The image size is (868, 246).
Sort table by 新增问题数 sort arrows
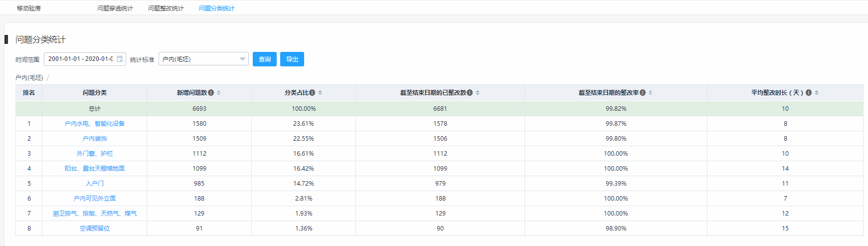point(219,93)
